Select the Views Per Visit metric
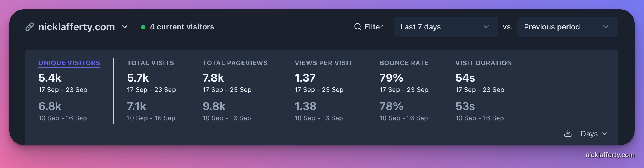 point(323,63)
